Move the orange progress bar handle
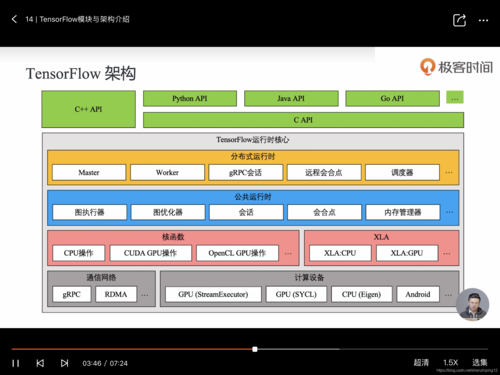The image size is (500, 375). tap(255, 349)
